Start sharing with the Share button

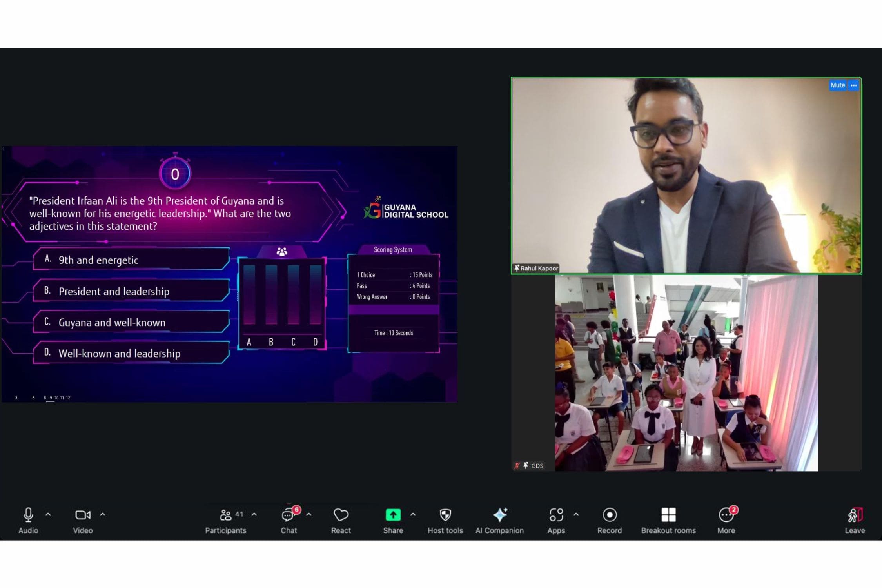(x=393, y=515)
